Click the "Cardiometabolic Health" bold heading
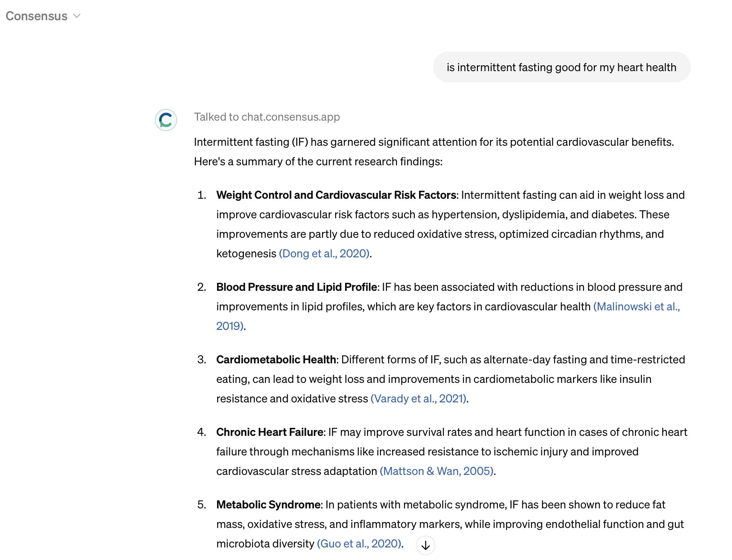 point(277,360)
